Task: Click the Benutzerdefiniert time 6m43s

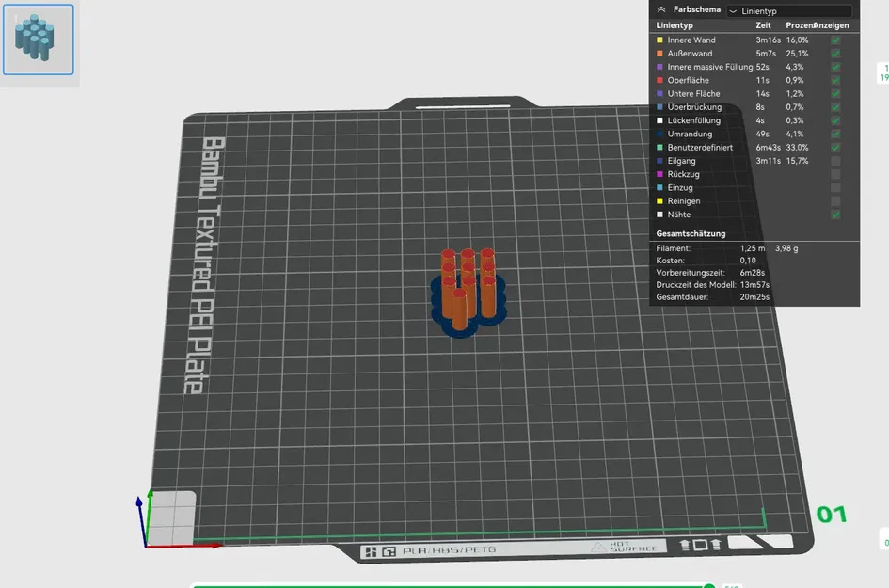Action: pyautogui.click(x=768, y=148)
